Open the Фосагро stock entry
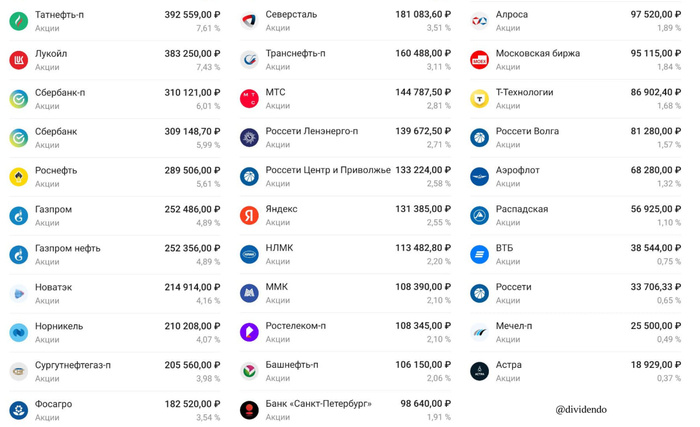The height and width of the screenshot is (427, 700). (53, 403)
